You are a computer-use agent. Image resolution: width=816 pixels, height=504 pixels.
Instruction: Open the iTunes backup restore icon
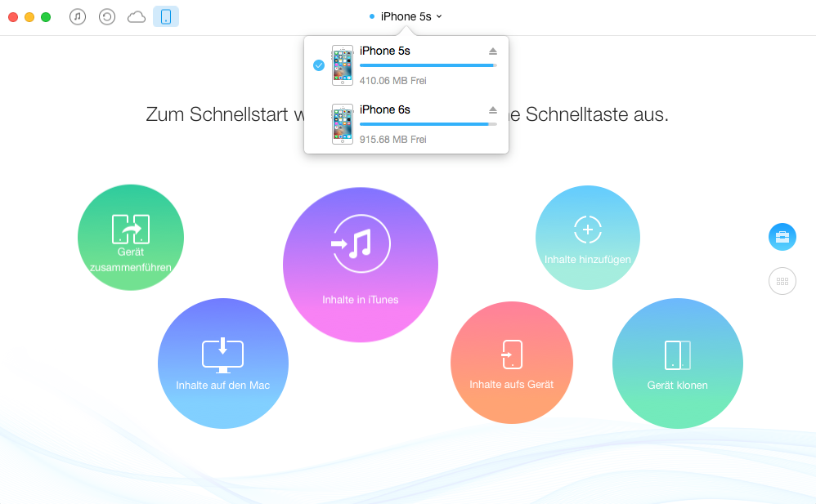point(106,16)
